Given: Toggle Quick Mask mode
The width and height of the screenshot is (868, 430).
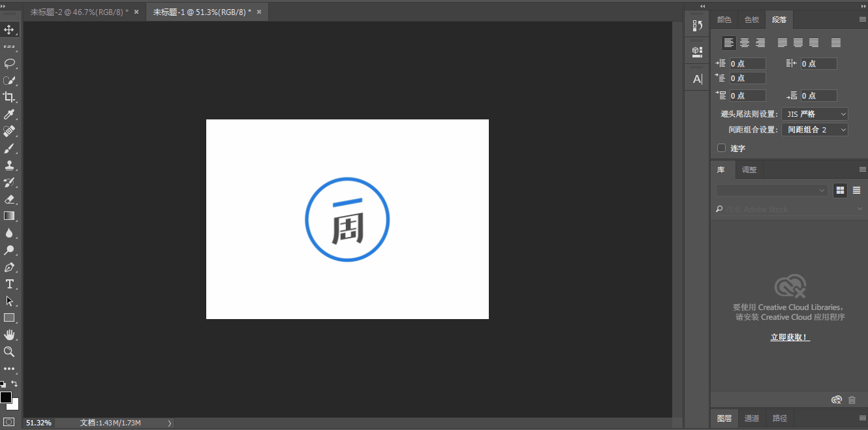Looking at the screenshot, I should (8, 422).
